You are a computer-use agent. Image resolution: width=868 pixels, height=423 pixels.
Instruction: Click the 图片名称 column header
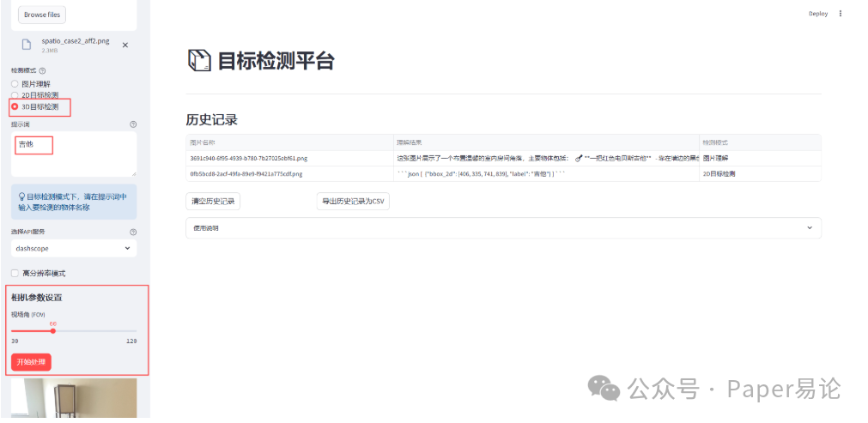click(289, 142)
